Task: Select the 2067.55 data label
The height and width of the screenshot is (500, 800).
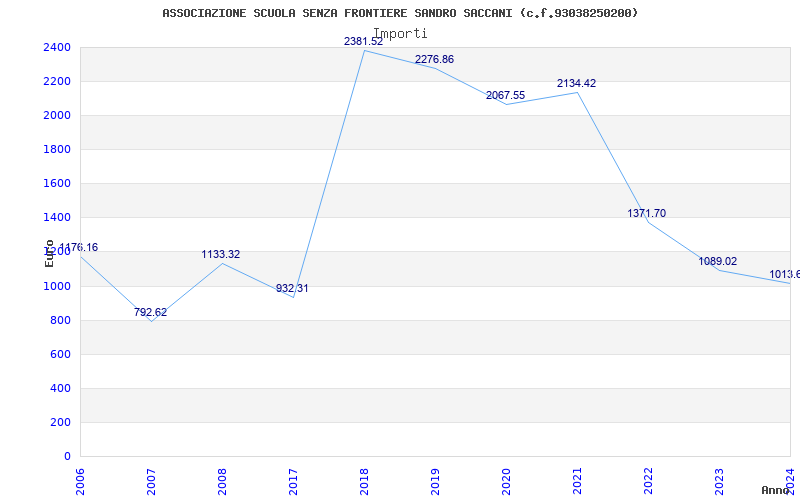Action: coord(505,95)
